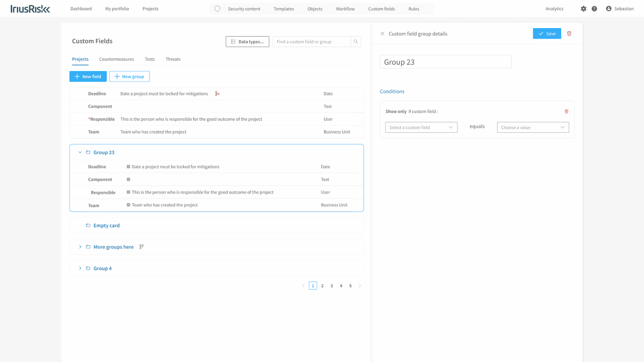Delete the group via top trash icon
This screenshot has height=362, width=644.
coord(570,34)
